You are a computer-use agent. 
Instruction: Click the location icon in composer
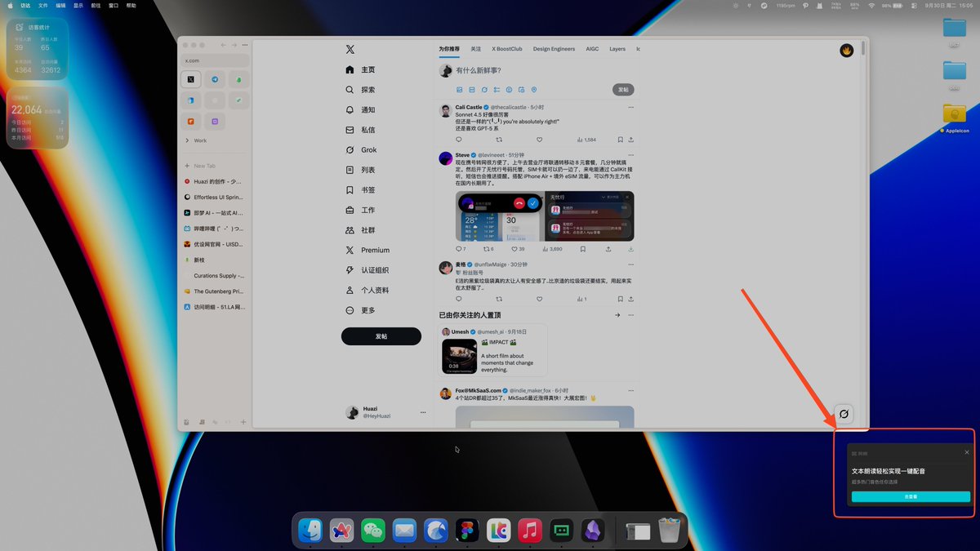(533, 90)
